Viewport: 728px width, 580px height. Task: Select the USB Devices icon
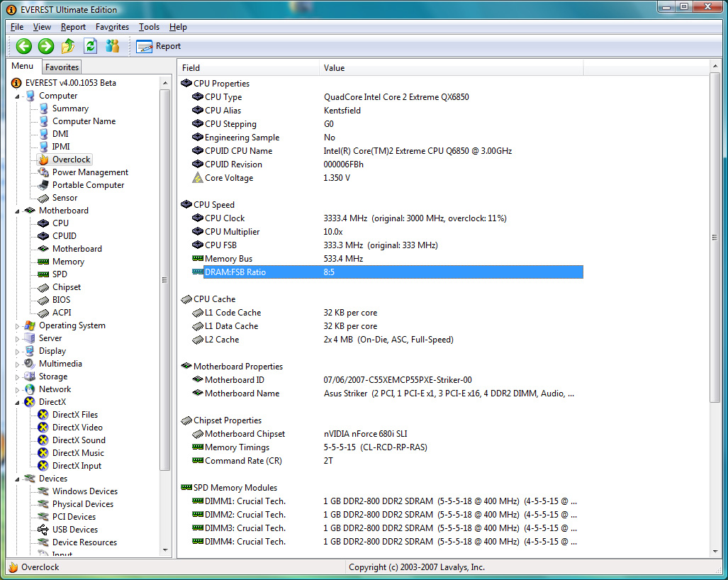(x=43, y=530)
